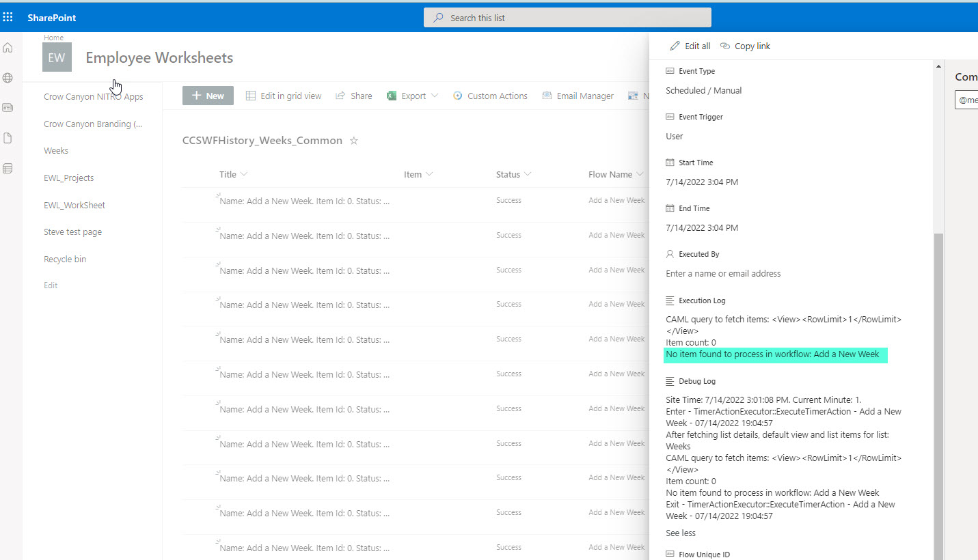Open Steve test page in navigation
This screenshot has width=978, height=560.
coord(72,232)
